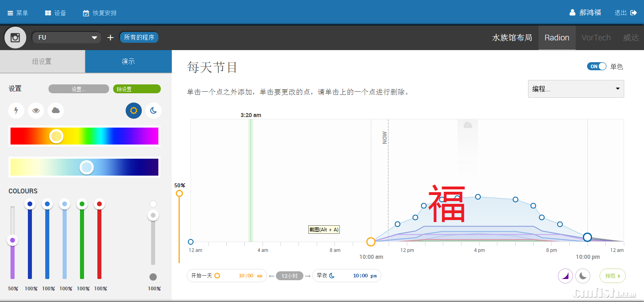
Task: Switch to the Radion tab
Action: (557, 38)
